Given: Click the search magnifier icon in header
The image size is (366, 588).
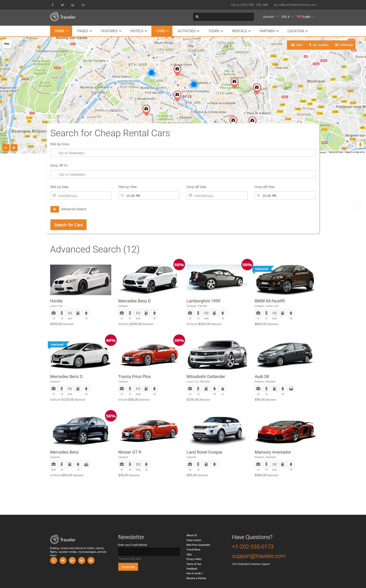Looking at the screenshot, I should (197, 17).
